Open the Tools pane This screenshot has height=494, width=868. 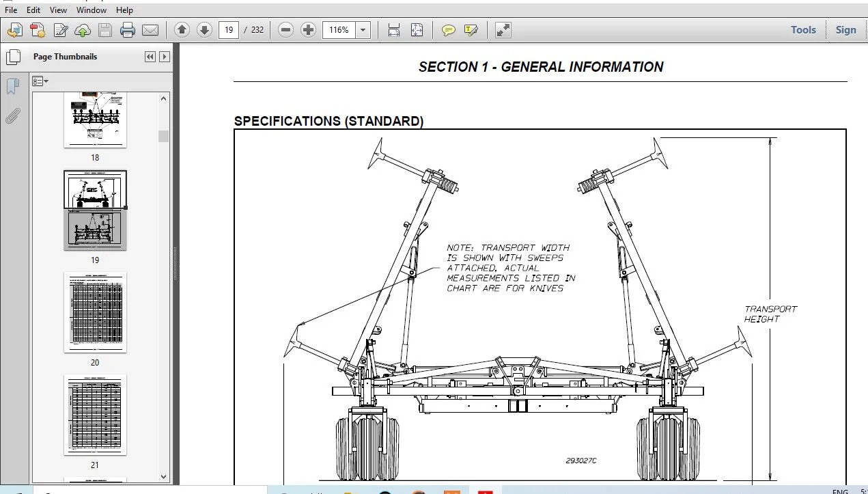804,30
